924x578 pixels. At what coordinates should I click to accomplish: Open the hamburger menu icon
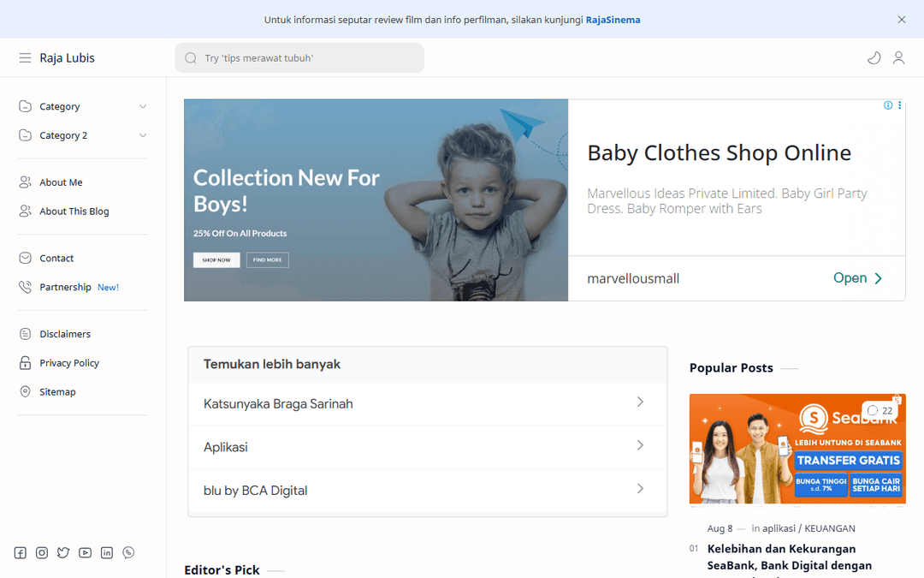[x=25, y=58]
